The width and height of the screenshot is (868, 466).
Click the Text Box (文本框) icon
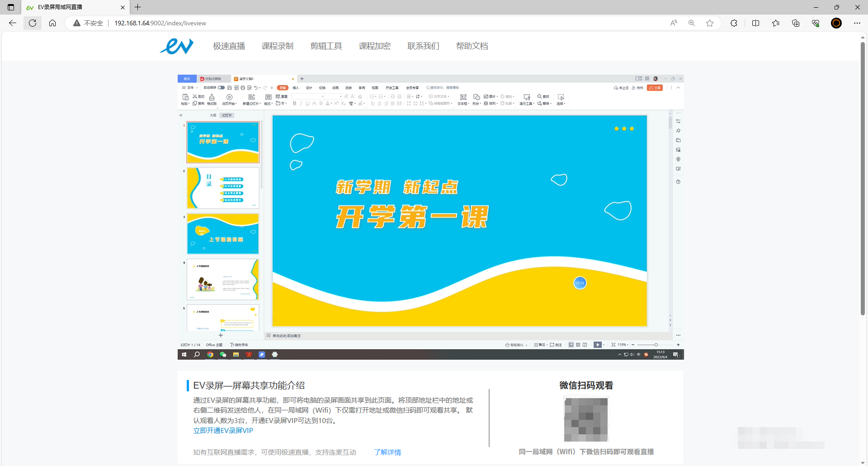463,97
